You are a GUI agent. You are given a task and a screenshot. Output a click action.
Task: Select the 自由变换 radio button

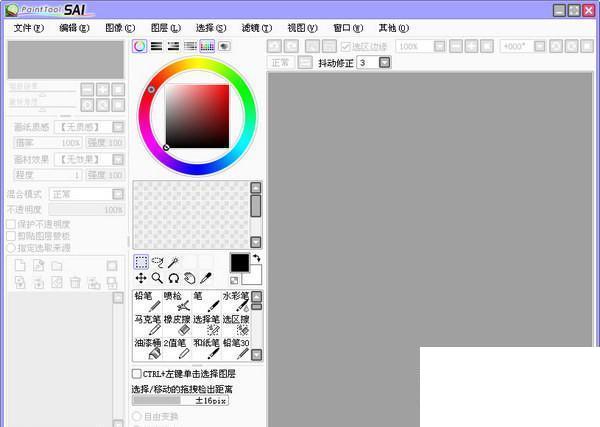click(136, 416)
